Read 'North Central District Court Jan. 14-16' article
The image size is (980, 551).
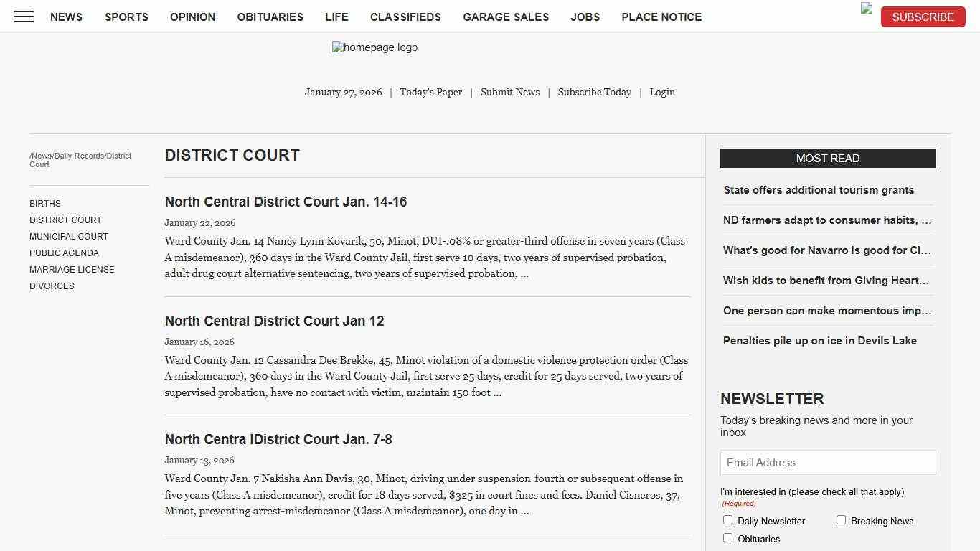tap(286, 202)
